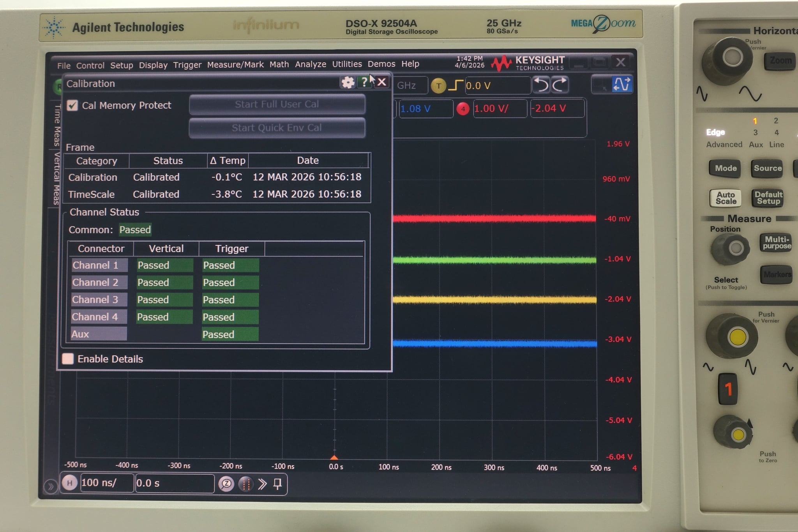Click the Δ Temp column header
This screenshot has width=798, height=532.
click(228, 161)
